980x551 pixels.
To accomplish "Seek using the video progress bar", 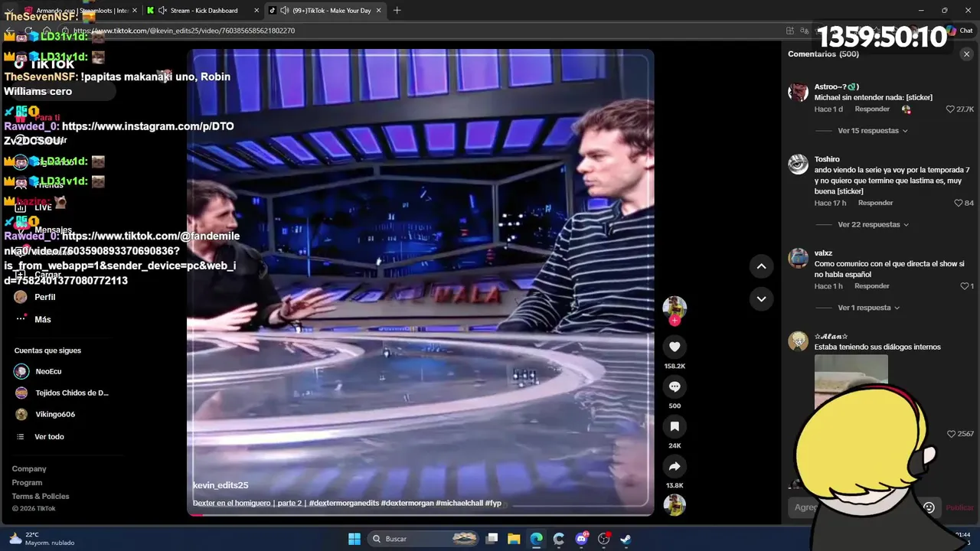I will 420,514.
